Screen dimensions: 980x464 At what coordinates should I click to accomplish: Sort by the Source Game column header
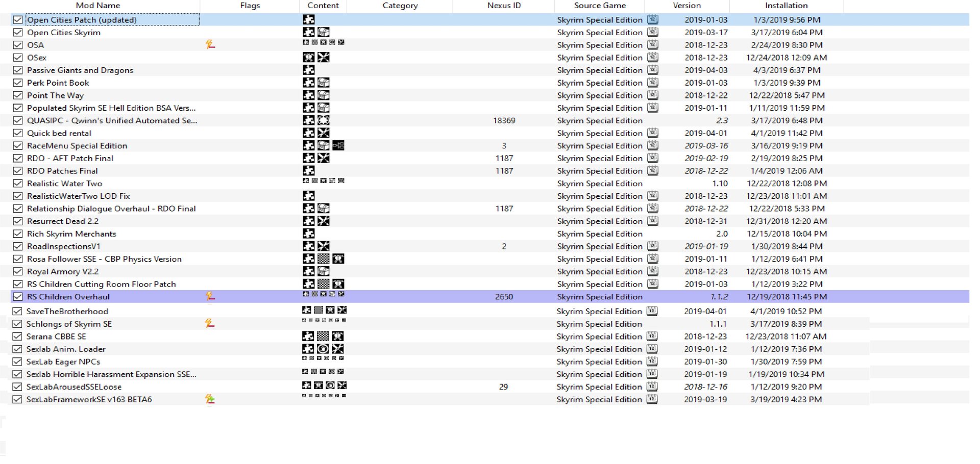point(600,6)
